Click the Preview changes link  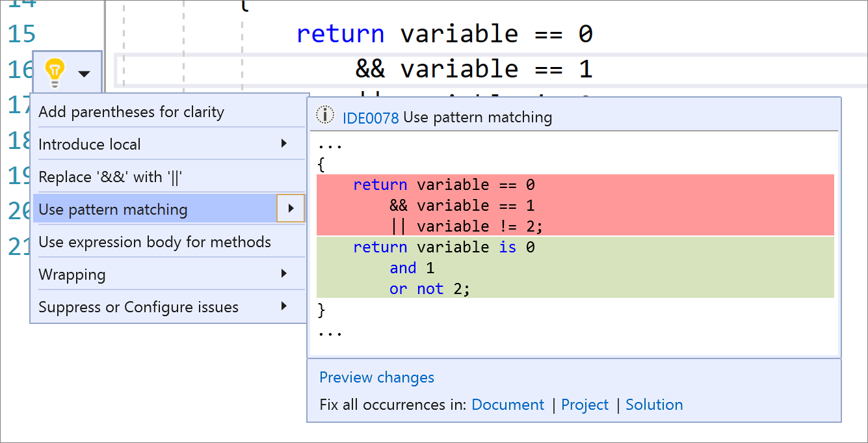click(376, 377)
